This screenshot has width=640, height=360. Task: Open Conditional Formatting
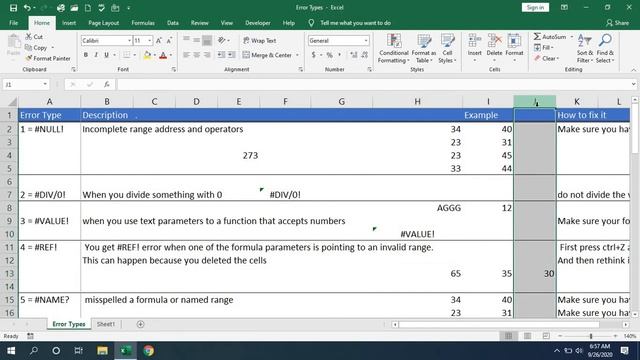(x=393, y=49)
